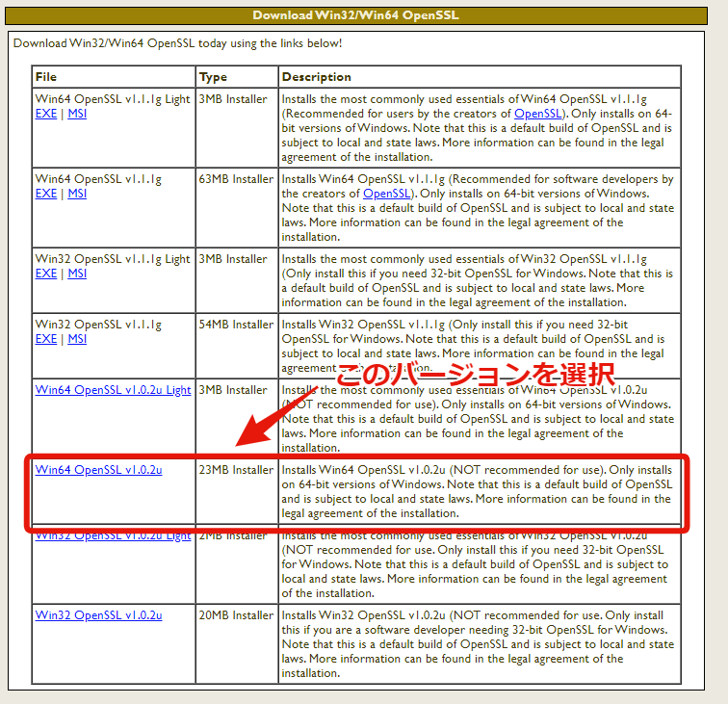The height and width of the screenshot is (704, 728).
Task: Click the MSI link in the 54MB Installer row
Action: click(77, 339)
